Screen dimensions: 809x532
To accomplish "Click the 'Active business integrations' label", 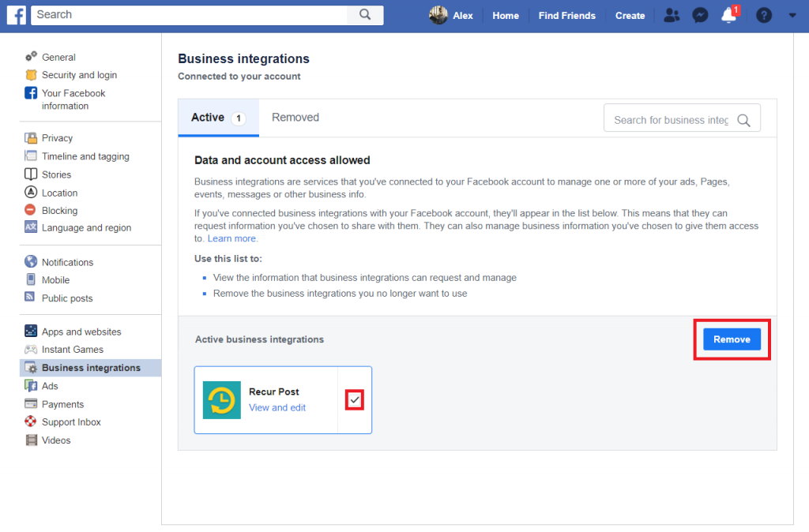I will point(259,339).
